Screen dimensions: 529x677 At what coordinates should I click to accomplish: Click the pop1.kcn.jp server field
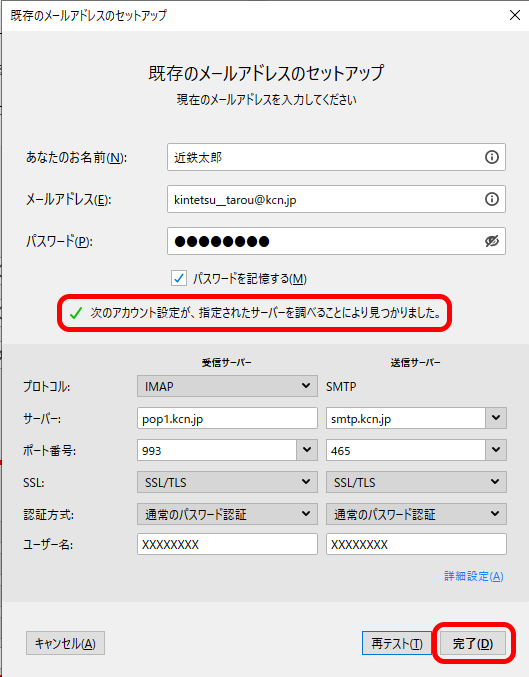[227, 418]
